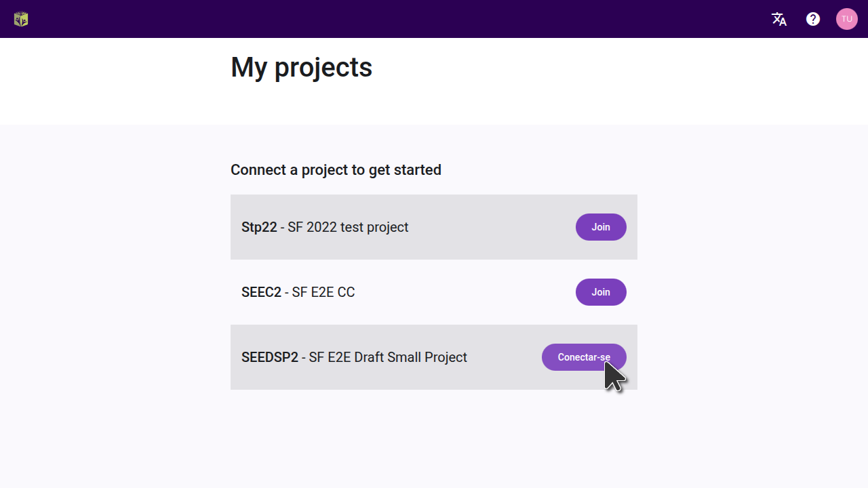This screenshot has height=488, width=868.
Task: Click the SEEDSP2 project short name
Action: click(x=270, y=357)
